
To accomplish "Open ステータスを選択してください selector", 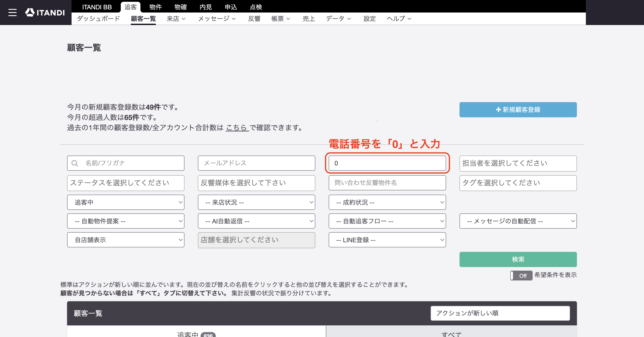I will 126,183.
